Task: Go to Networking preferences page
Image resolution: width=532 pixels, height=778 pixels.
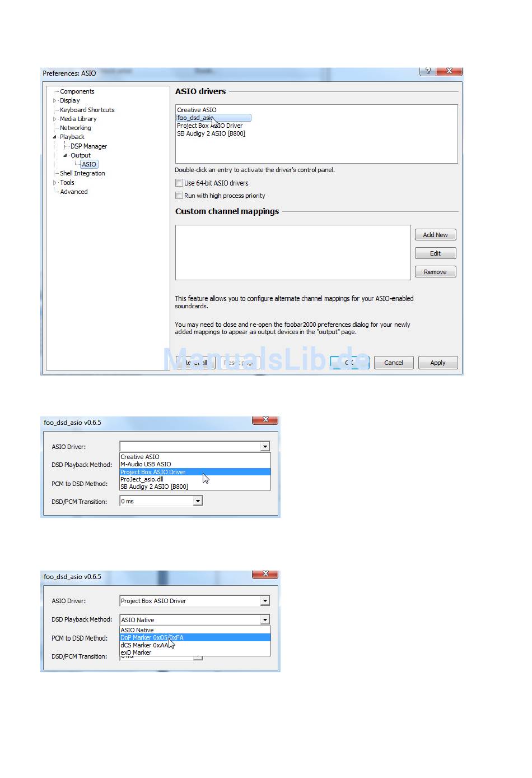Action: (x=75, y=128)
